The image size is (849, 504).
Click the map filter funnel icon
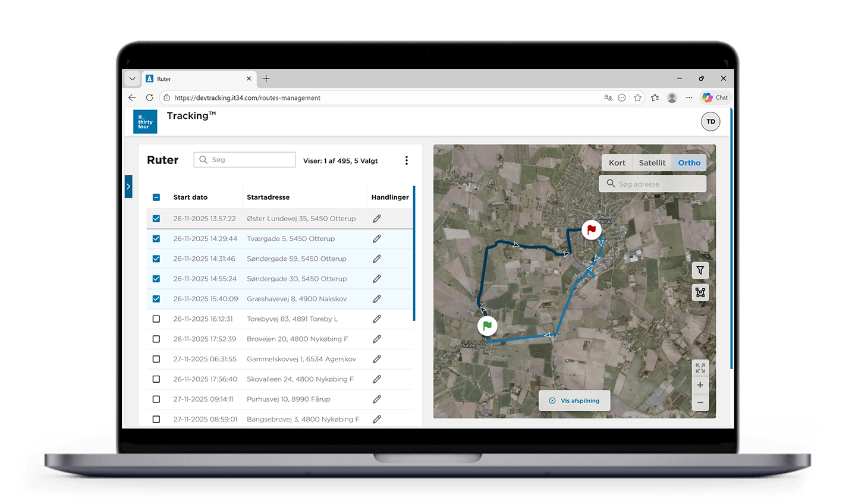click(700, 270)
